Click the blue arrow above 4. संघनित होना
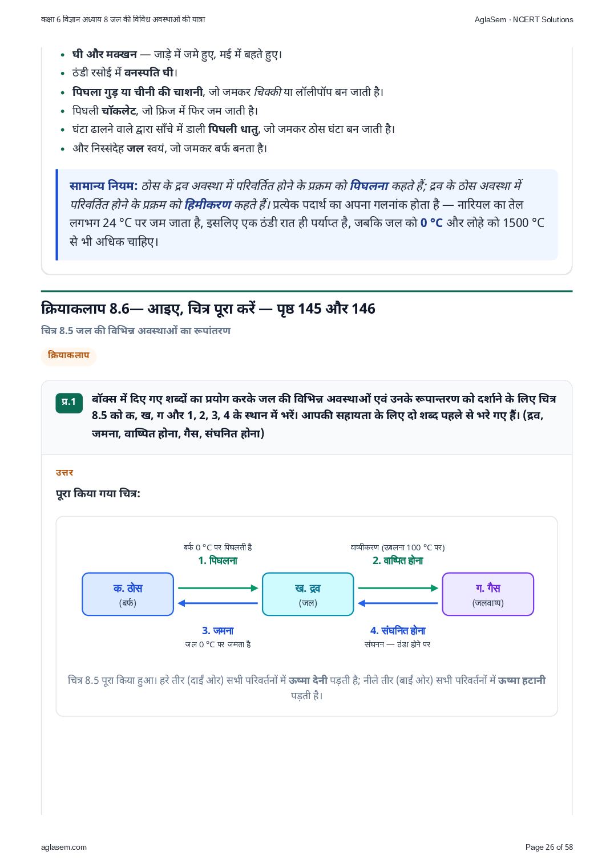Screen dimensions: 614x868 point(398,603)
